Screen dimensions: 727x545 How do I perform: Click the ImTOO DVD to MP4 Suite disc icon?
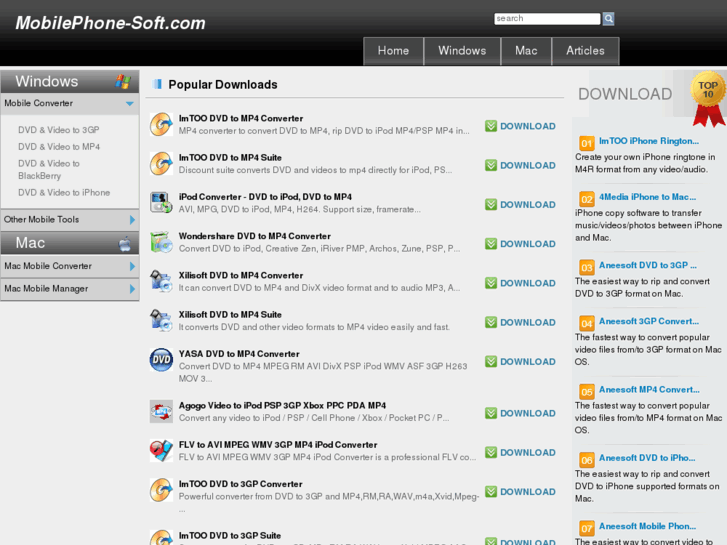click(x=161, y=163)
